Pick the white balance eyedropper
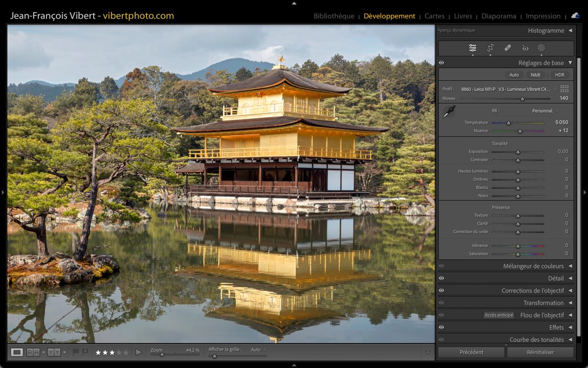The height and width of the screenshot is (368, 588). [448, 112]
